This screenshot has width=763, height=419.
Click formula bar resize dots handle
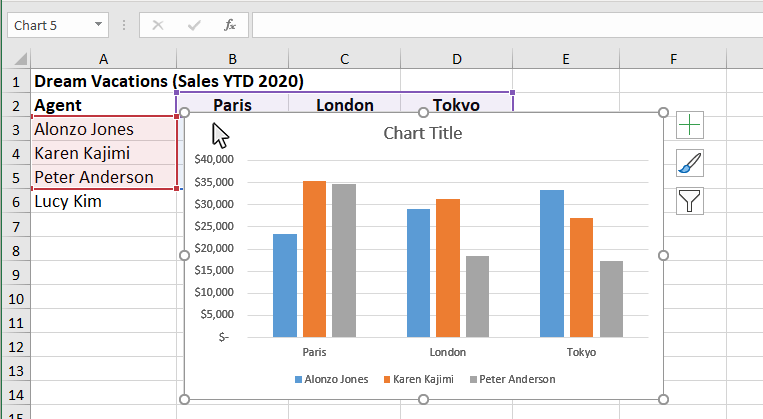[x=124, y=25]
